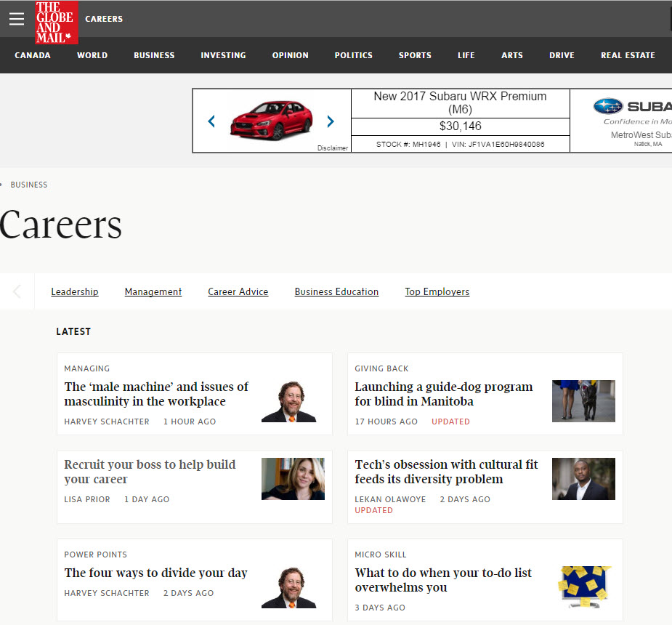672x625 pixels.
Task: Click Lisa Prior's author photo thumbnail
Action: [293, 478]
